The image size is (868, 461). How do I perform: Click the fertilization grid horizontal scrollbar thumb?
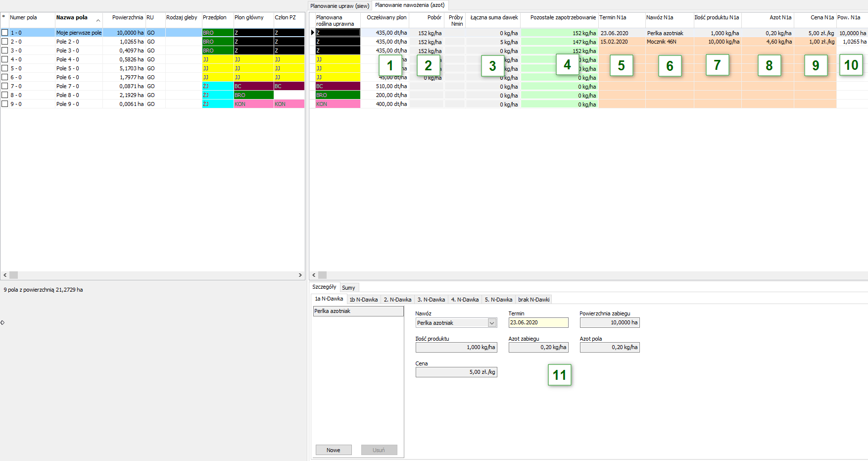[322, 275]
